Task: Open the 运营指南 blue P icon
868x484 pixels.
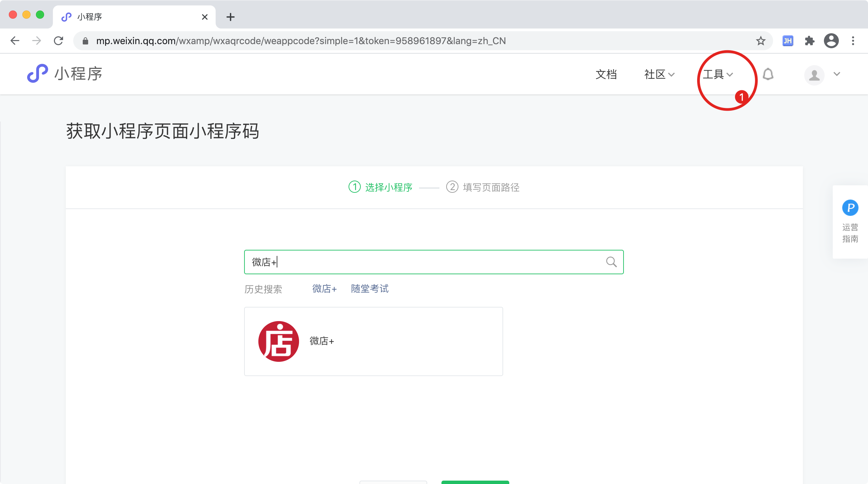Action: (850, 208)
